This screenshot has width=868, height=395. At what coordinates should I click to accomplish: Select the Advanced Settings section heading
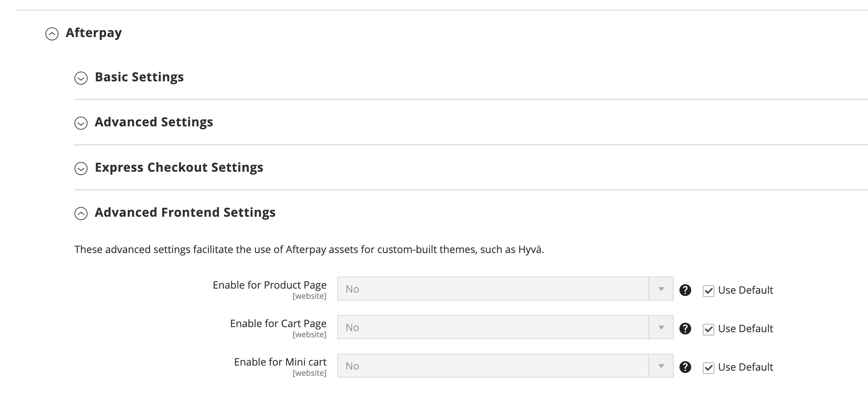coord(154,122)
